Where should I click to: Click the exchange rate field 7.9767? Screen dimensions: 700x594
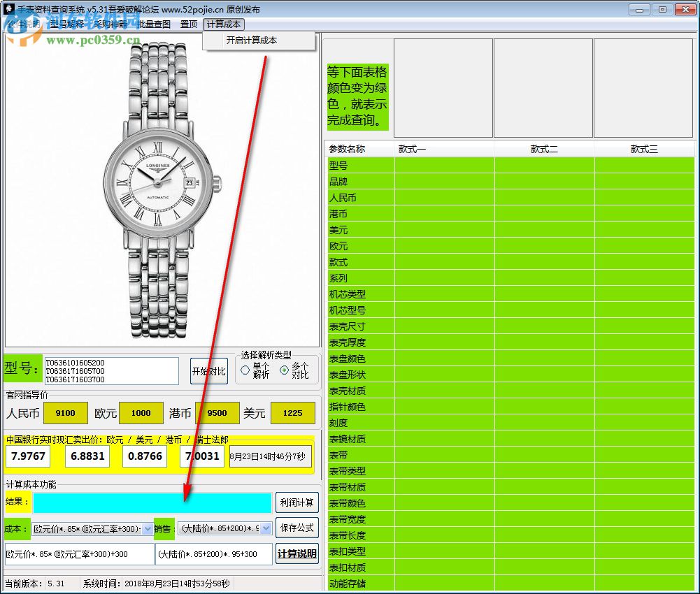(x=28, y=456)
